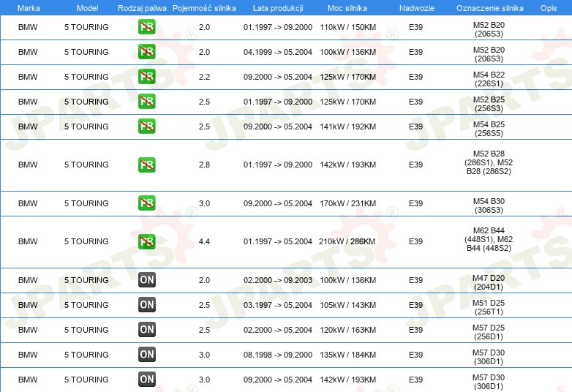The width and height of the screenshot is (572, 392).
Task: Click the Opis column header
Action: pos(548,7)
